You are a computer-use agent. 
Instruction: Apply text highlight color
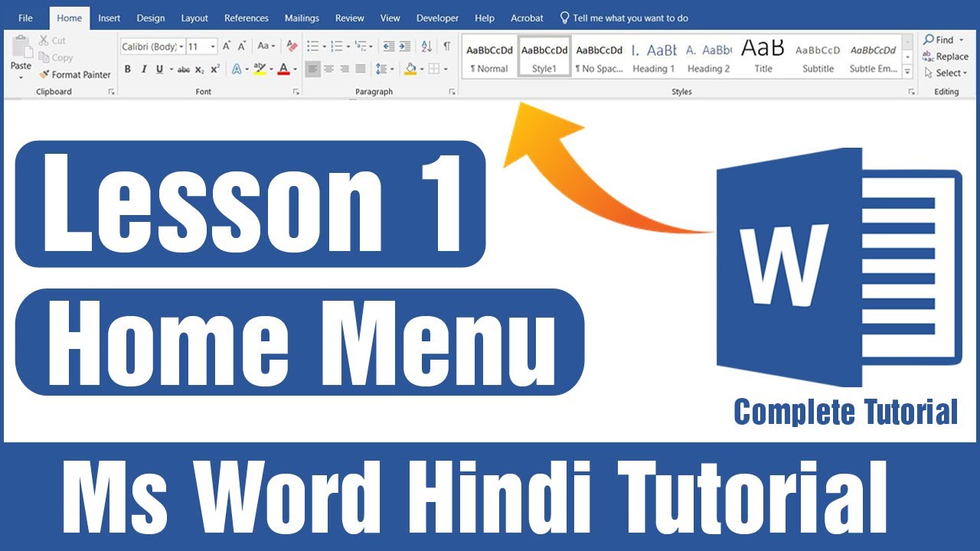(x=260, y=70)
